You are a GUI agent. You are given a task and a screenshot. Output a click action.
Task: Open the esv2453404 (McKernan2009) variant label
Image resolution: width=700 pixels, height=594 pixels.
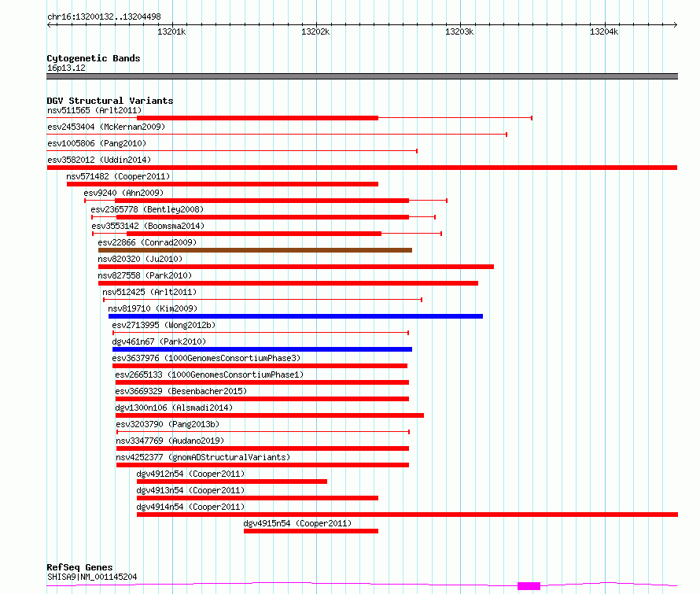tap(106, 127)
